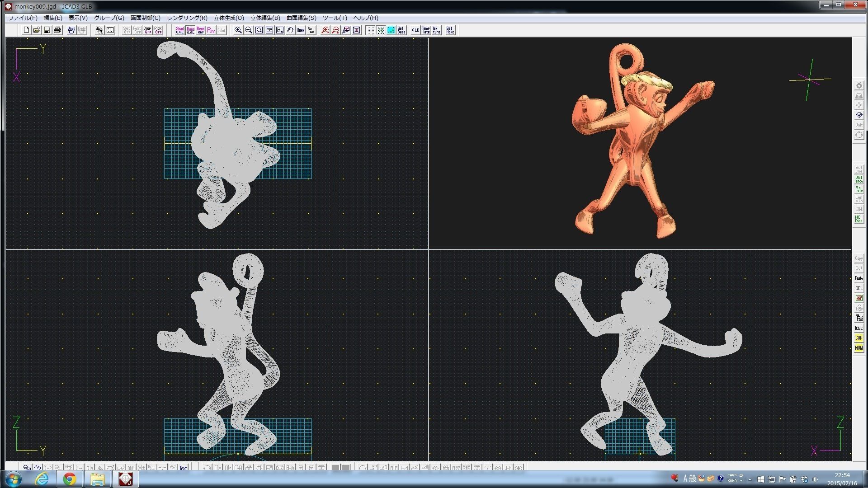868x488 pixels.
Task: Click red zoom-in magnifier icon
Action: pos(325,30)
